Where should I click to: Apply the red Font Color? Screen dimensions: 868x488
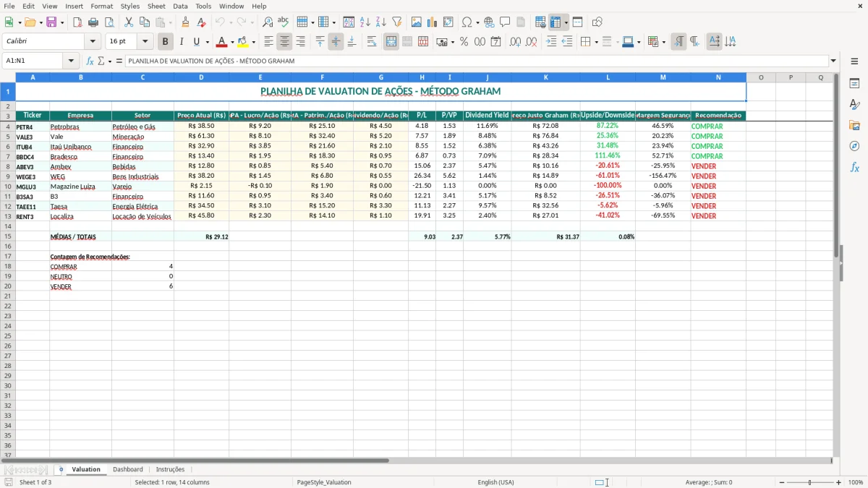click(222, 42)
